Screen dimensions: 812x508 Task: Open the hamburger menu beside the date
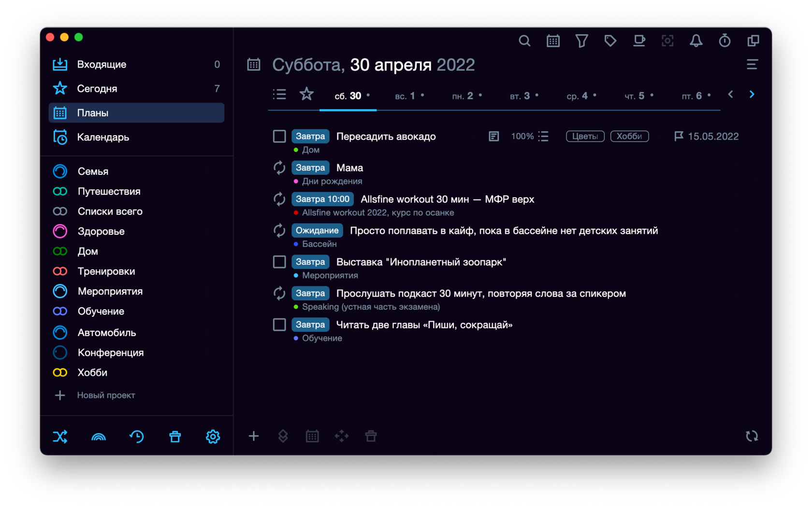pyautogui.click(x=752, y=64)
